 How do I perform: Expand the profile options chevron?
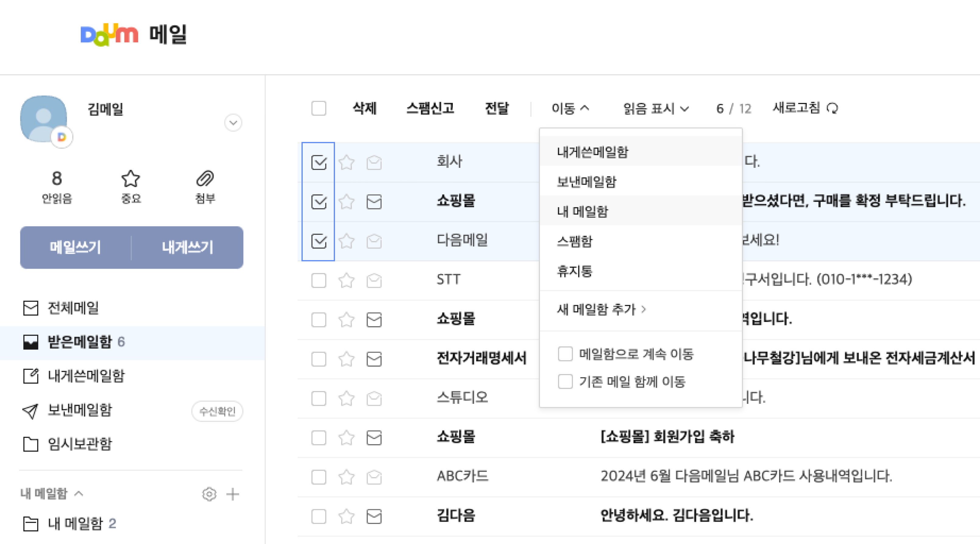tap(233, 122)
